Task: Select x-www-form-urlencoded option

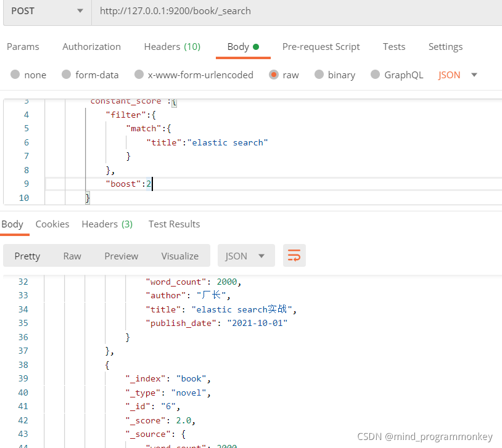Action: coord(194,75)
